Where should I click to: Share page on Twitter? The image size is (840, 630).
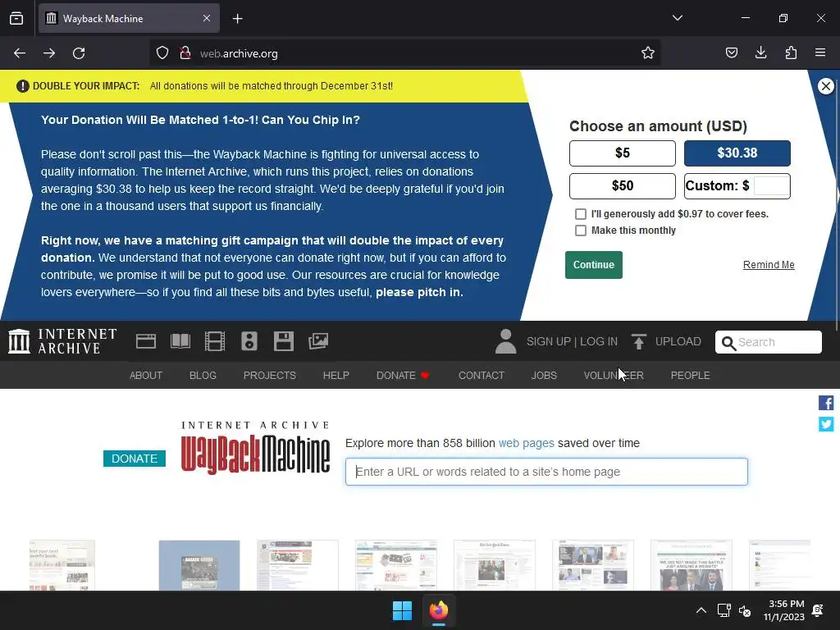click(x=825, y=424)
